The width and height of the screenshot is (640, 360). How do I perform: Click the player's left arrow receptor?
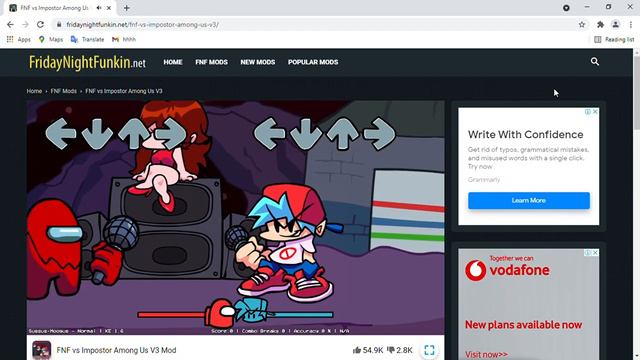[269, 133]
